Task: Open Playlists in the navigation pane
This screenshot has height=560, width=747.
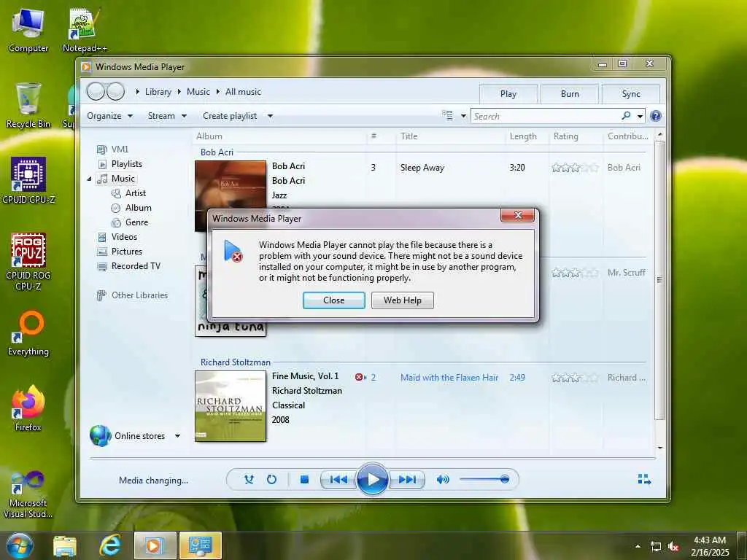Action: [x=120, y=164]
